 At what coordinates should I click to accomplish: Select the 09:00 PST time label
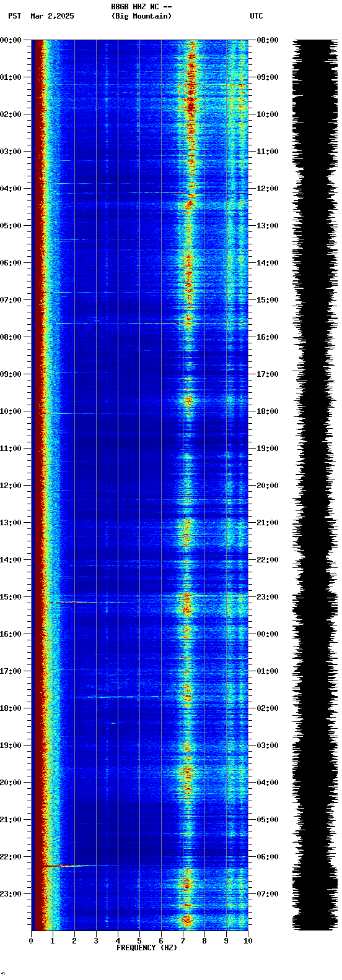point(11,374)
